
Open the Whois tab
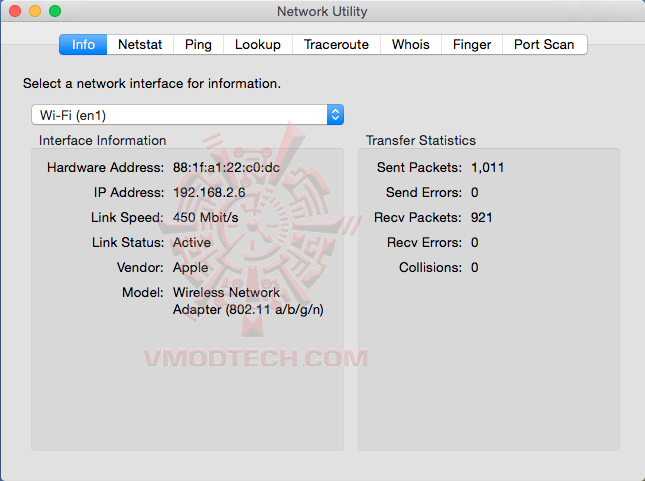pos(410,45)
